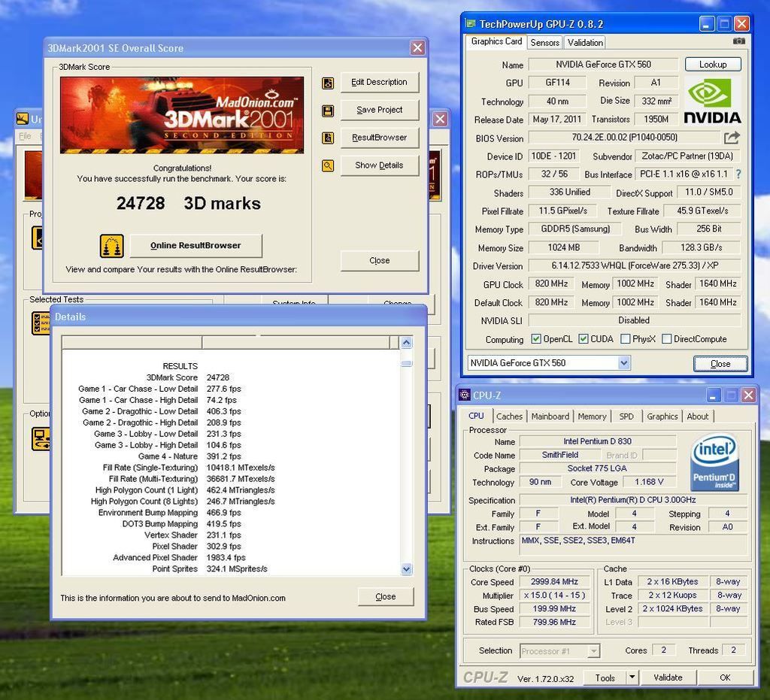Click the Details scrollbar thumb
The height and width of the screenshot is (700, 770).
pyautogui.click(x=406, y=363)
